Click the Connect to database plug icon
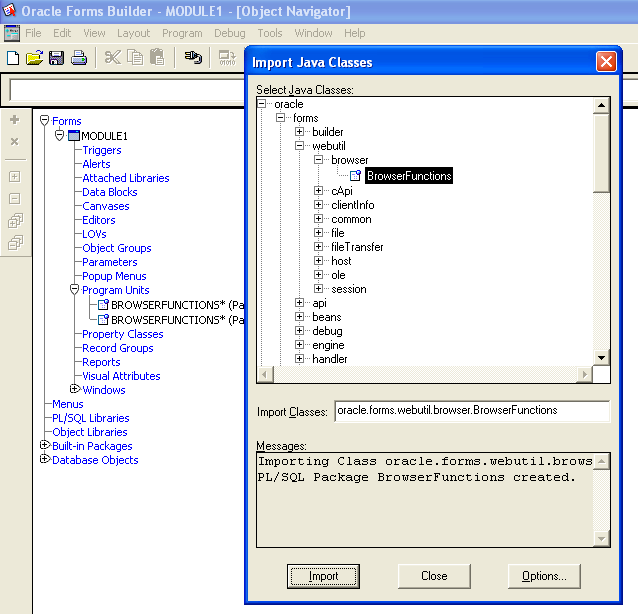This screenshot has width=638, height=614. pyautogui.click(x=194, y=58)
